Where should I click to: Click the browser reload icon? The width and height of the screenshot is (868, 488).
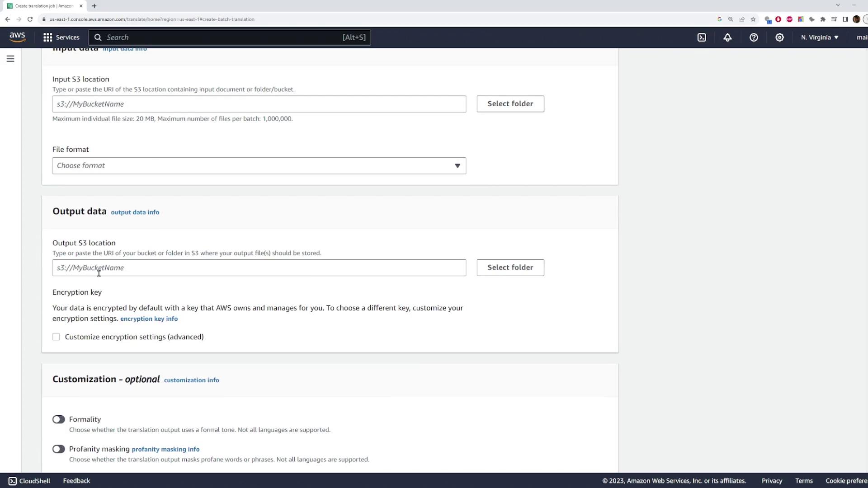[30, 19]
